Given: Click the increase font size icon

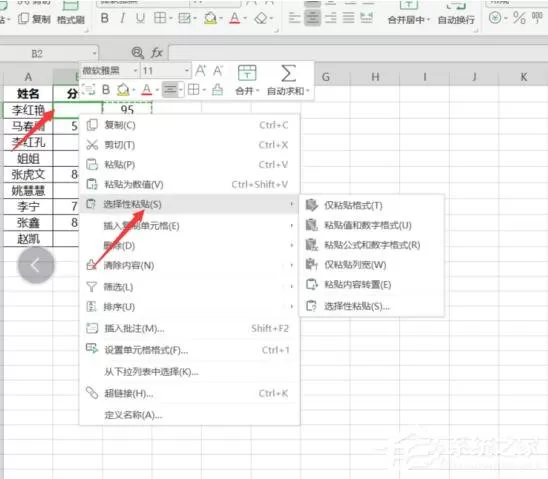Looking at the screenshot, I should click(201, 71).
